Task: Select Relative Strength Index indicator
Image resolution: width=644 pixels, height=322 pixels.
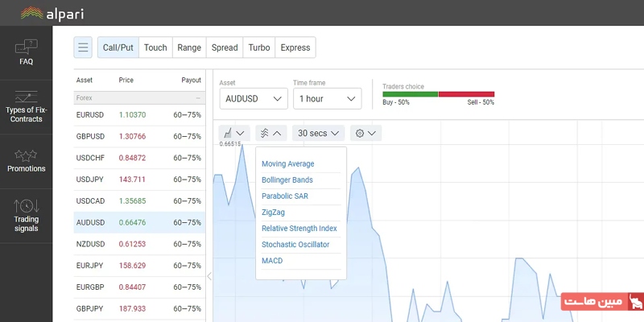Action: click(x=299, y=229)
